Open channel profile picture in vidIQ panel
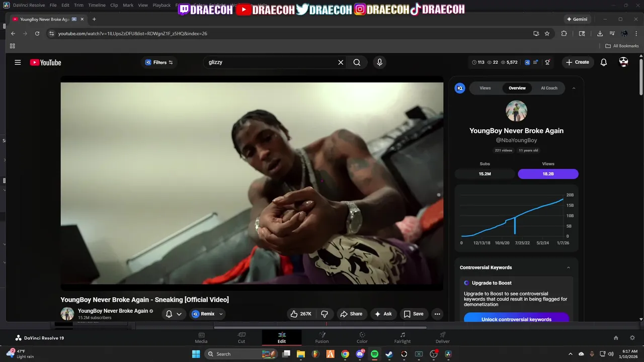644x362 pixels. [x=516, y=111]
